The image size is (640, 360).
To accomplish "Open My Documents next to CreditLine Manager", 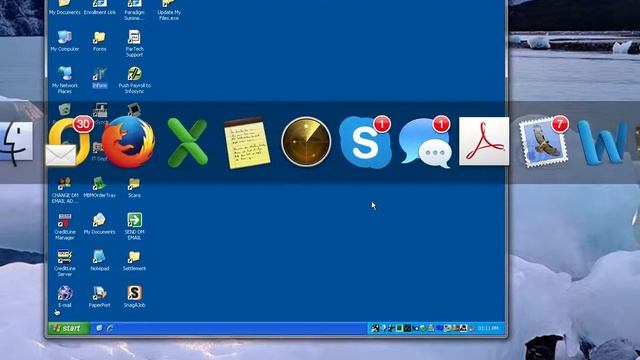I will (x=99, y=224).
